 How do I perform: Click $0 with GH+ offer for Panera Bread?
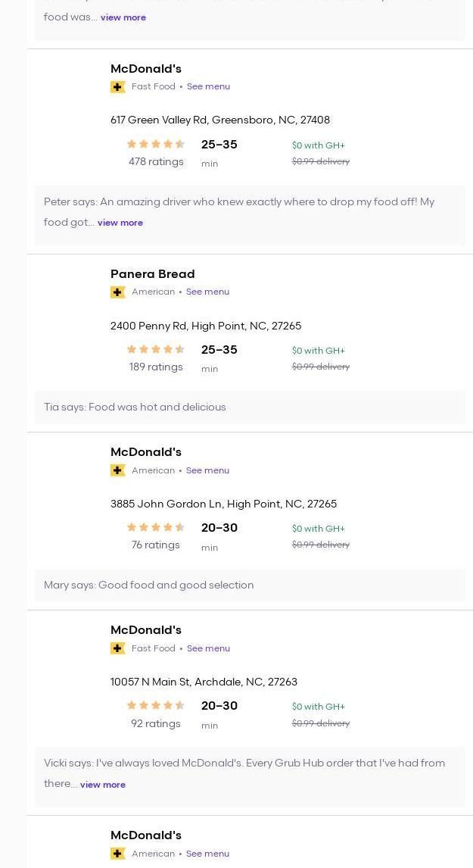point(318,351)
